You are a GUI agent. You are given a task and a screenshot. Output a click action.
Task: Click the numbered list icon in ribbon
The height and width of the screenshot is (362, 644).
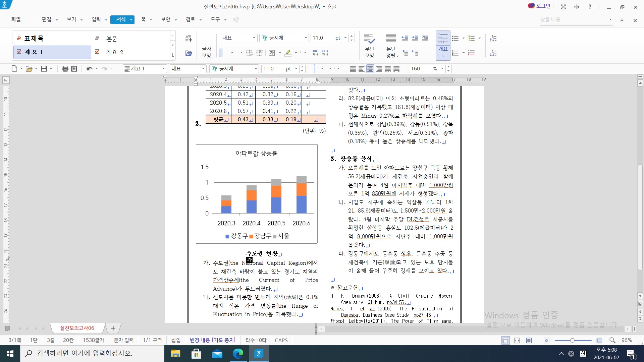455,53
